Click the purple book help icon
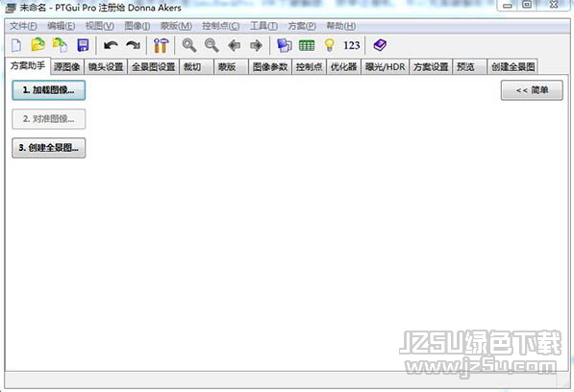 point(380,45)
